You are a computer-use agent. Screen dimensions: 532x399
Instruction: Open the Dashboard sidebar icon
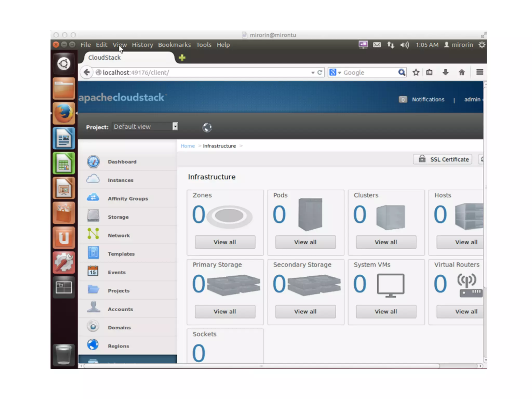tap(93, 162)
